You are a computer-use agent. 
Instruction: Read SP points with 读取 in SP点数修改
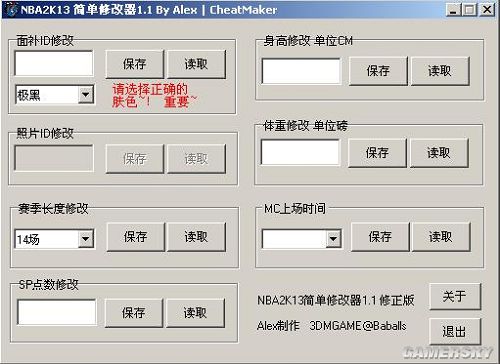(195, 313)
